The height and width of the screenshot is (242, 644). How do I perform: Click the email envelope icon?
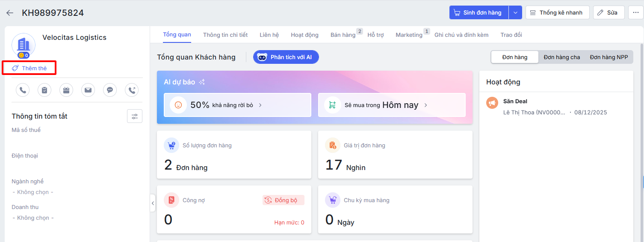88,90
